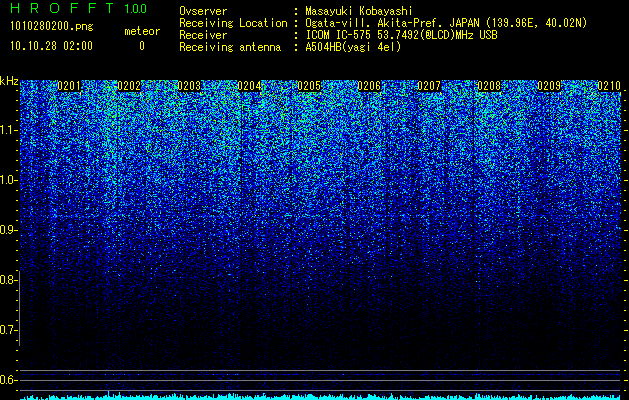This screenshot has height=400, width=629.
Task: Click the 0206 time marker
Action: [369, 86]
